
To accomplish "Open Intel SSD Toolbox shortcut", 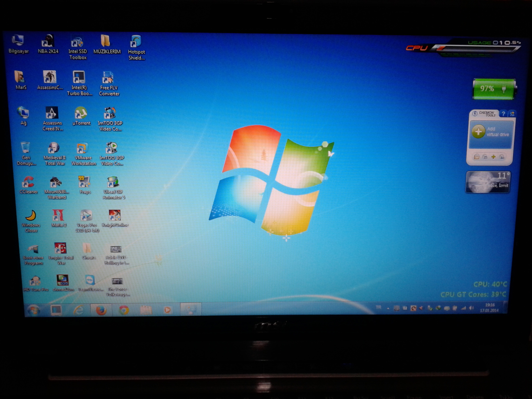I will click(77, 47).
